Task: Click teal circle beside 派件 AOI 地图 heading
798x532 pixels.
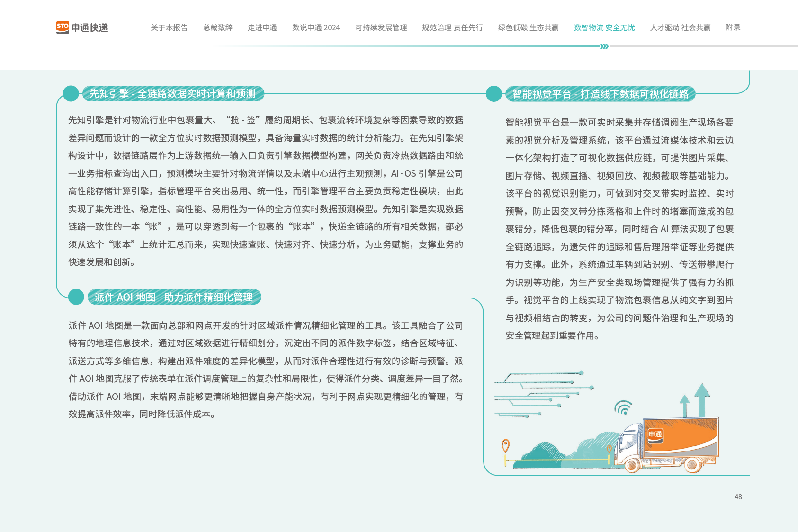Action: pos(76,297)
